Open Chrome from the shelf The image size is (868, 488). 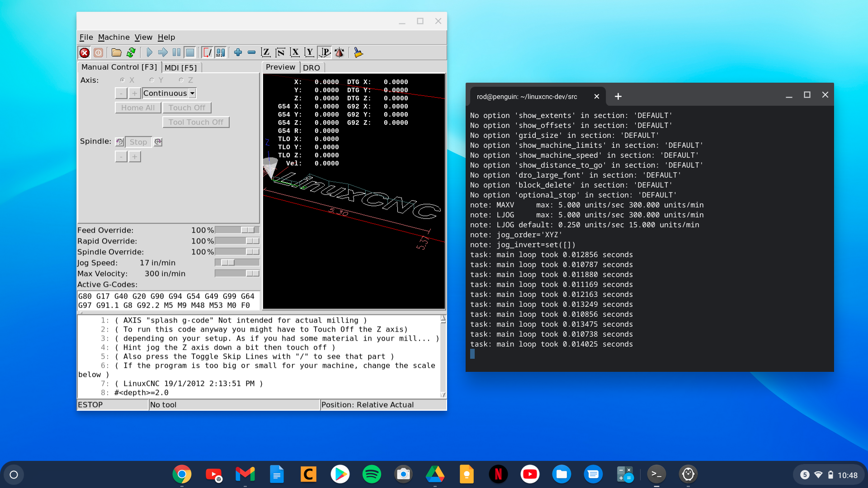pyautogui.click(x=182, y=474)
